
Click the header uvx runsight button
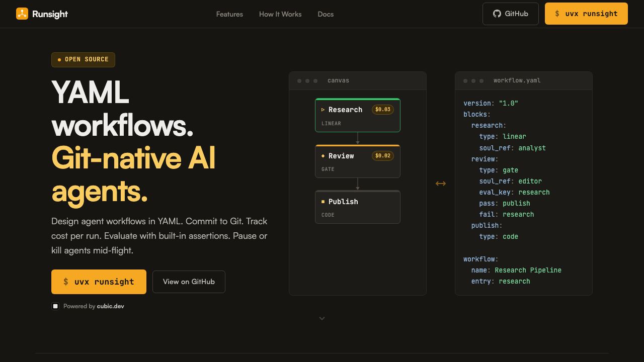click(x=586, y=14)
